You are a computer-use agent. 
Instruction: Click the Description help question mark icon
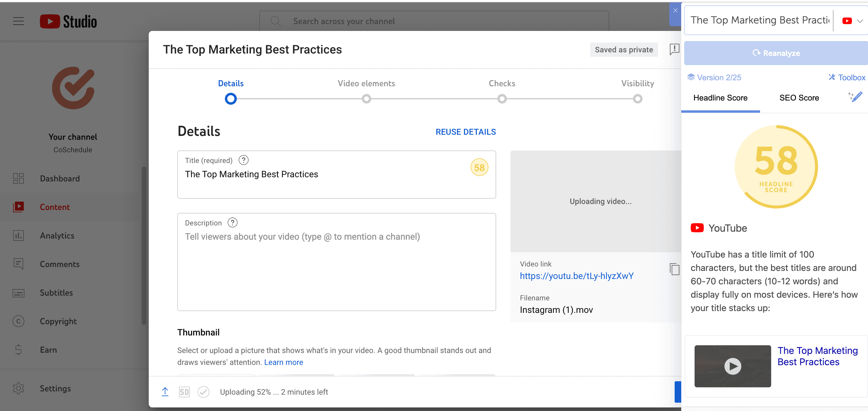233,222
